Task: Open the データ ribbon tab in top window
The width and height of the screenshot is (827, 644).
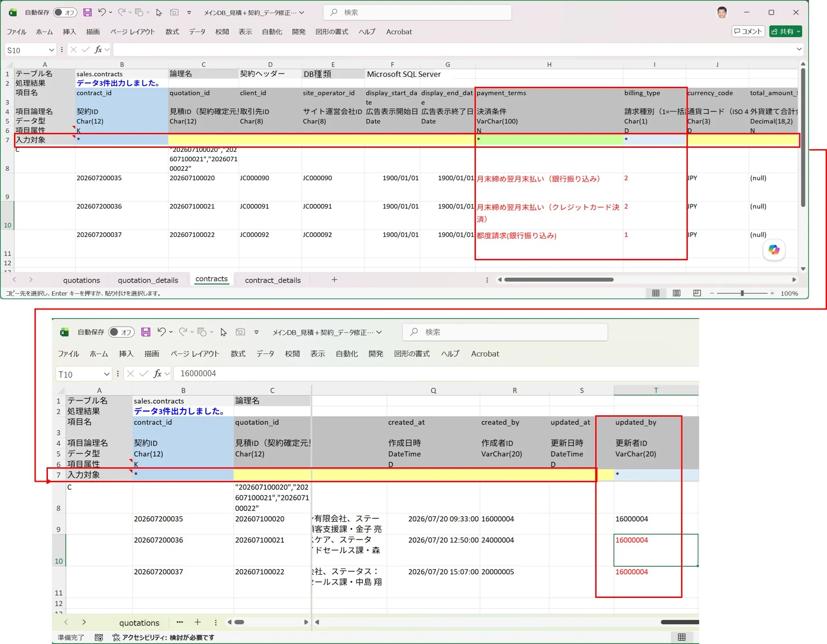Action: click(x=197, y=32)
